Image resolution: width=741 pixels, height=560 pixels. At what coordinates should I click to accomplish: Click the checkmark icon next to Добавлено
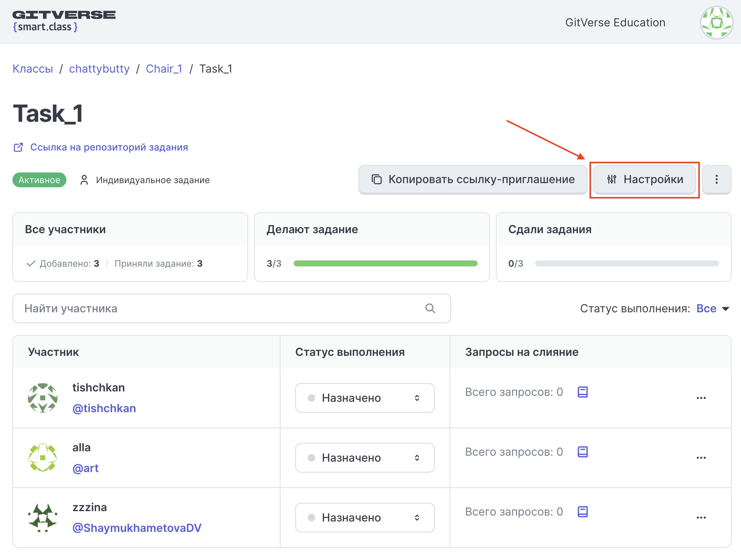pos(31,264)
